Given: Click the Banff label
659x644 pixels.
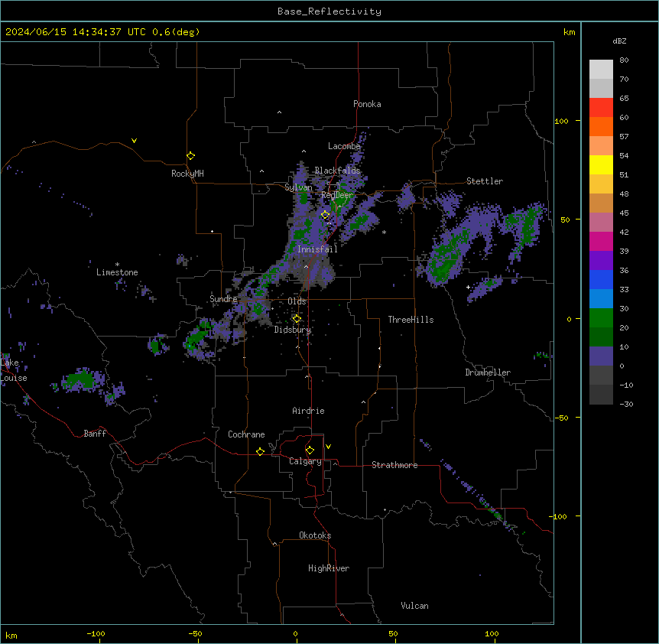Looking at the screenshot, I should pyautogui.click(x=95, y=434).
